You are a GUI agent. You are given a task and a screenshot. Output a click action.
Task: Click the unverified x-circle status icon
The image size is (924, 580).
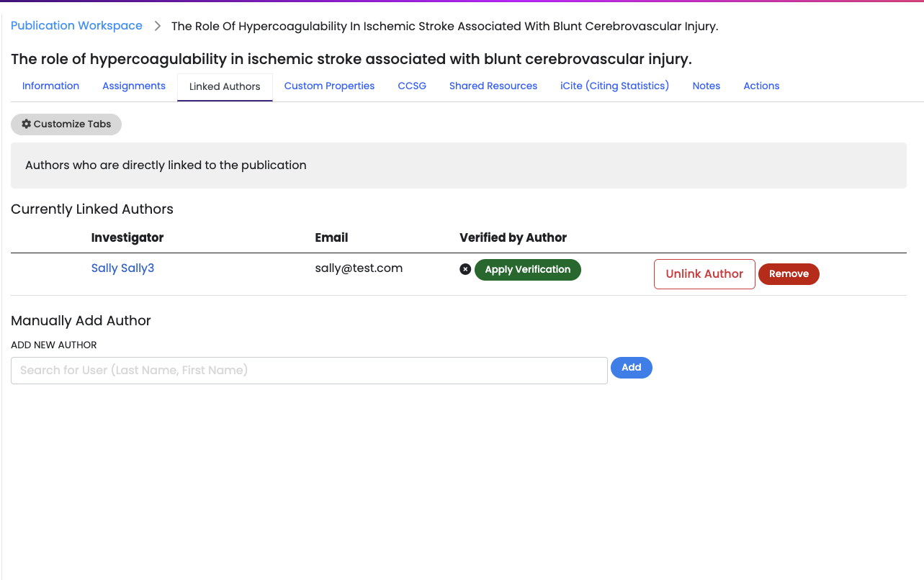pos(465,269)
